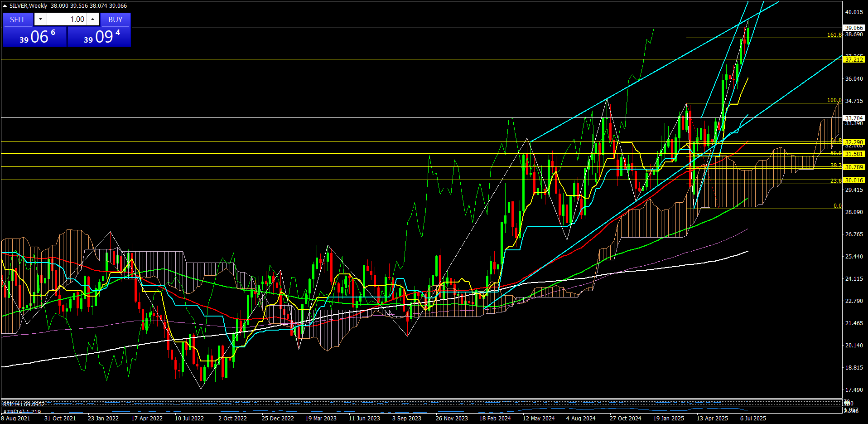
Task: Click the yellow 31.581 price tag
Action: coord(854,154)
